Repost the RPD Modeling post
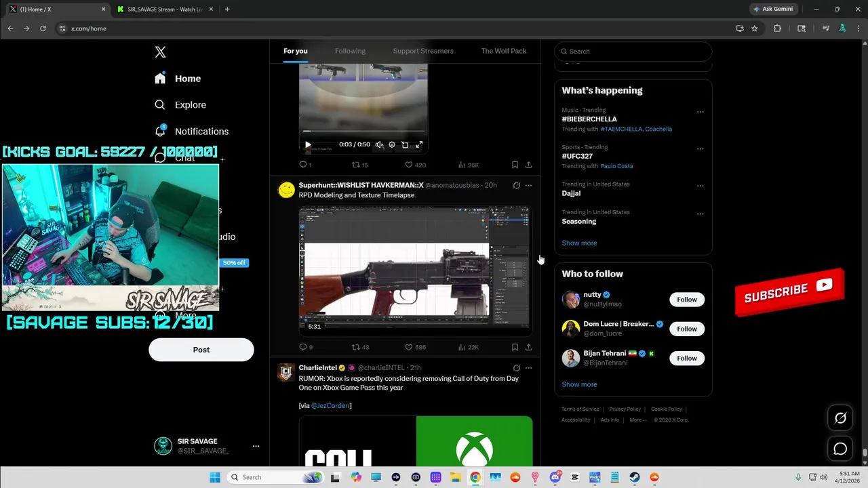Image resolution: width=868 pixels, height=488 pixels. tap(359, 347)
